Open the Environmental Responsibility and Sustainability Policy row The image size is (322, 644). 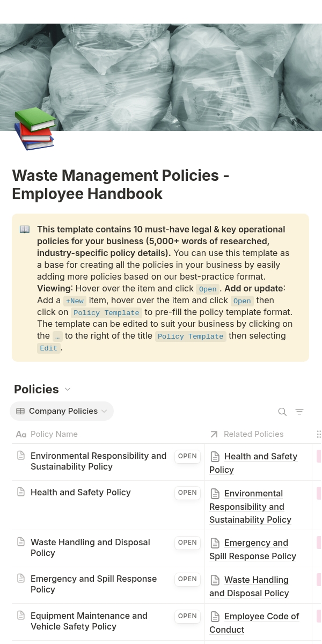pyautogui.click(x=187, y=456)
